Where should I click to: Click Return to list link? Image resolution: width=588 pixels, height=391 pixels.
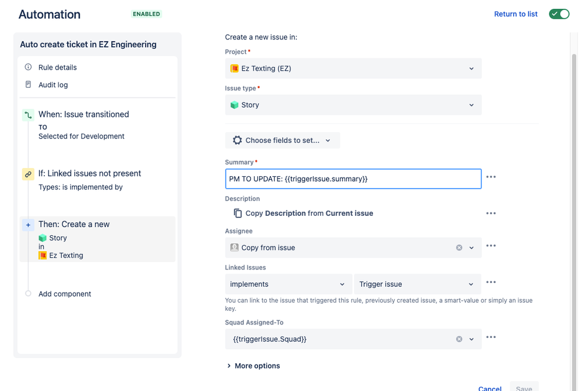516,14
